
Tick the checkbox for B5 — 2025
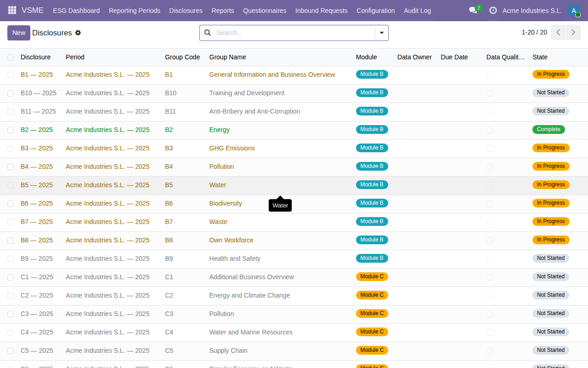(11, 185)
